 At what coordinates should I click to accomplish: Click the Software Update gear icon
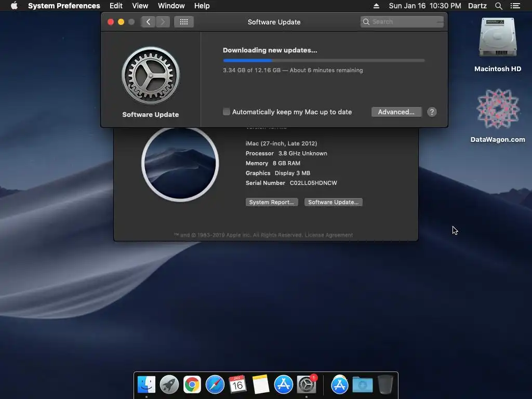(151, 75)
